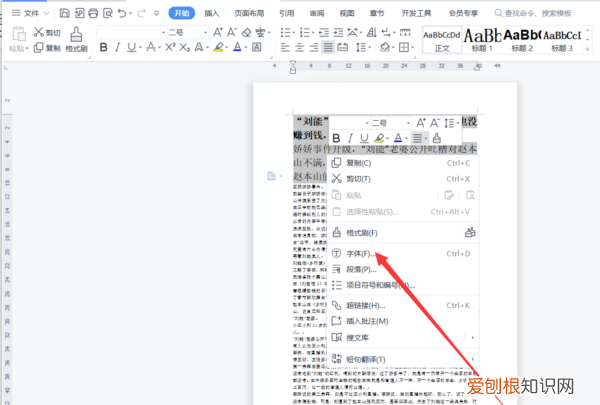Open the font name dropdown in ribbon
Screen dimensions: 600x405
point(163,33)
